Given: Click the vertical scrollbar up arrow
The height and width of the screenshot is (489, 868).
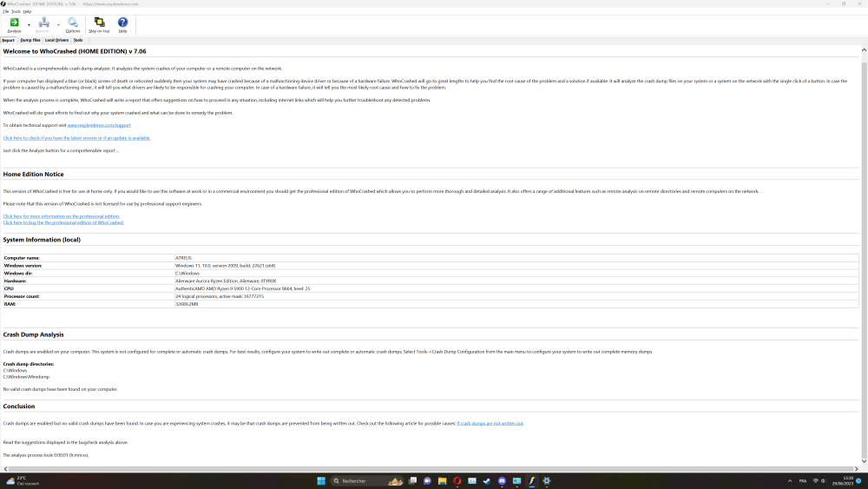Looking at the screenshot, I should coord(864,50).
